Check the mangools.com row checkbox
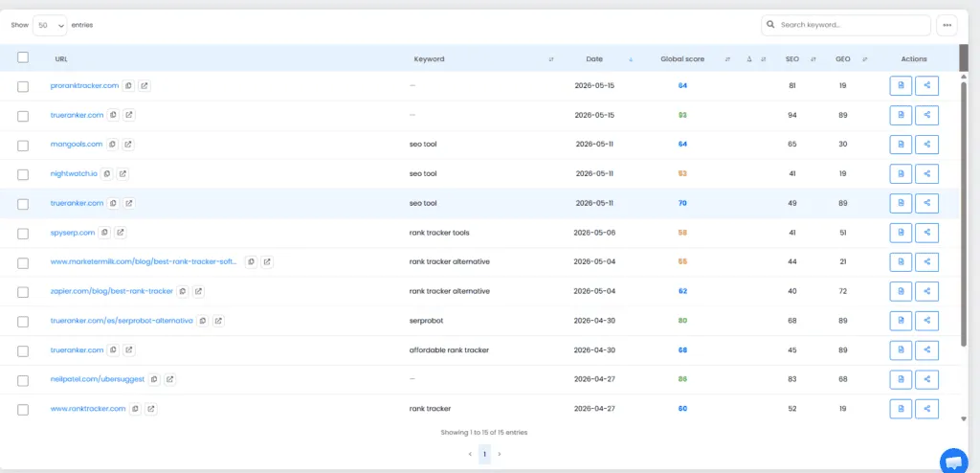 pos(23,146)
